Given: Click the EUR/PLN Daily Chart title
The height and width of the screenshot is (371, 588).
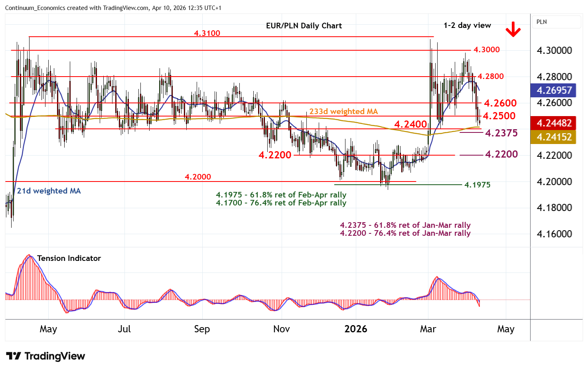Looking at the screenshot, I should (x=304, y=26).
